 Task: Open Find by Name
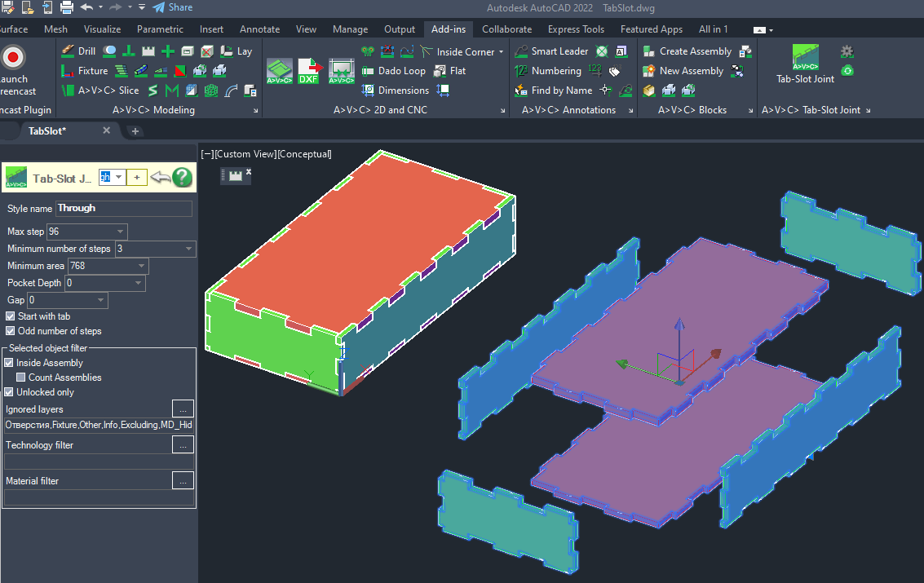pos(553,90)
